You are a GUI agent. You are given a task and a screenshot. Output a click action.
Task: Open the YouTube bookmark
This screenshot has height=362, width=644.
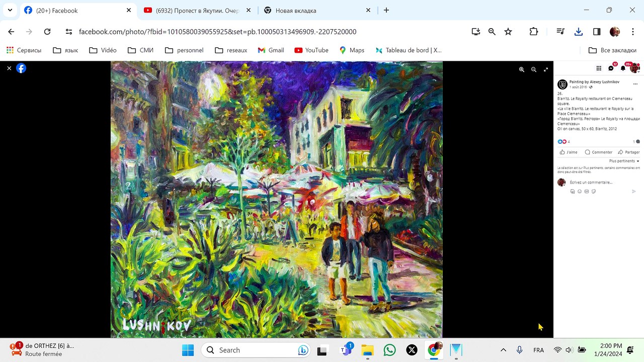[x=311, y=50]
